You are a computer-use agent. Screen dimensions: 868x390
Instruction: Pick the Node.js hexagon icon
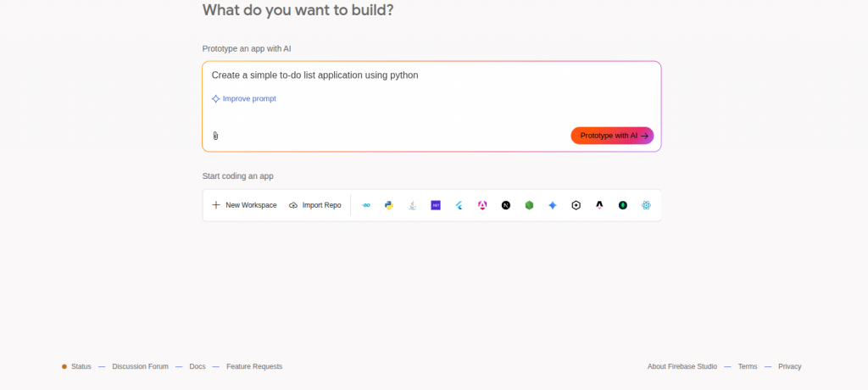coord(529,205)
